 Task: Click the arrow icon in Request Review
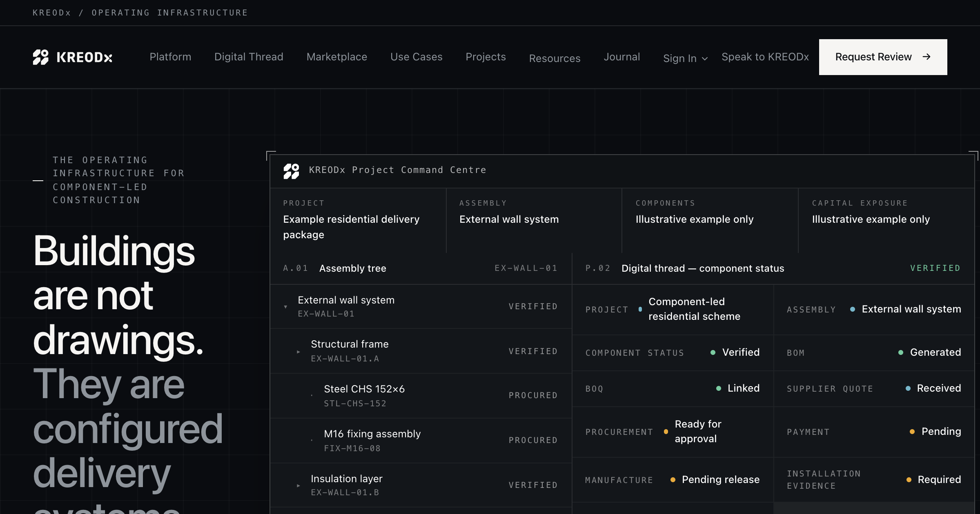pos(927,57)
